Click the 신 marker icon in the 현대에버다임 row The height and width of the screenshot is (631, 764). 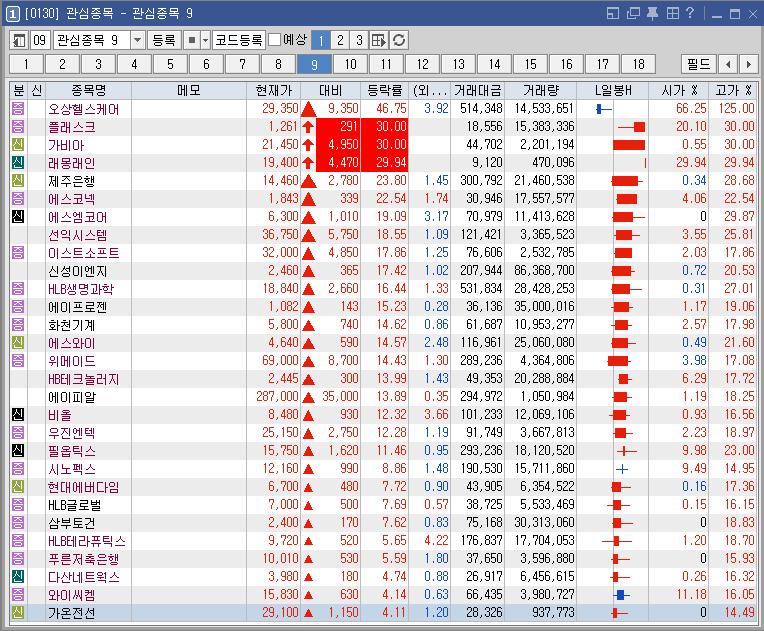click(18, 486)
